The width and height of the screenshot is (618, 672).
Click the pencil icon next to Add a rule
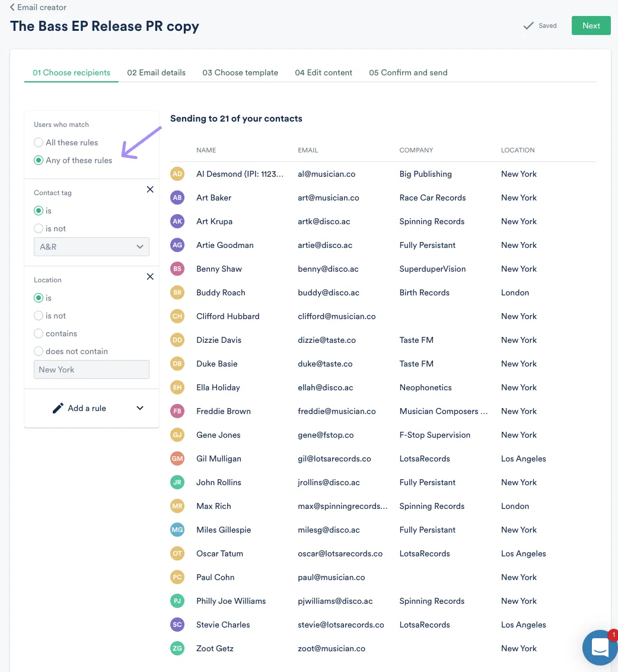(58, 408)
